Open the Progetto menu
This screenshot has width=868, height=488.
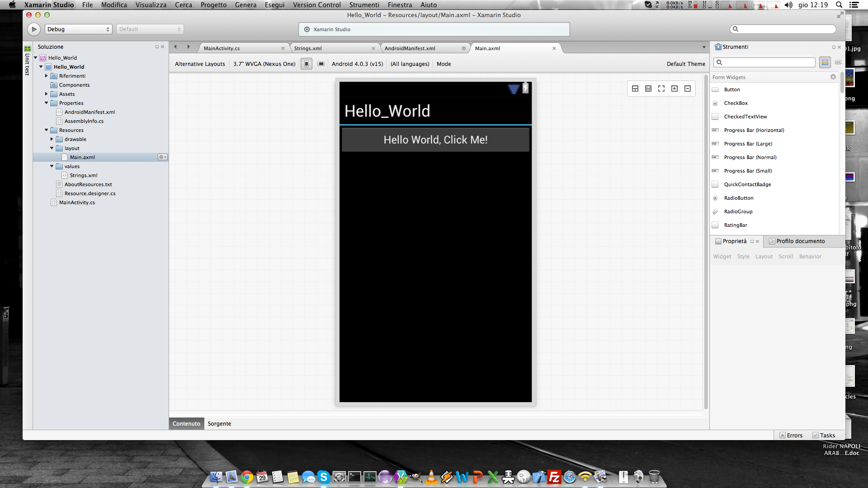pyautogui.click(x=213, y=5)
